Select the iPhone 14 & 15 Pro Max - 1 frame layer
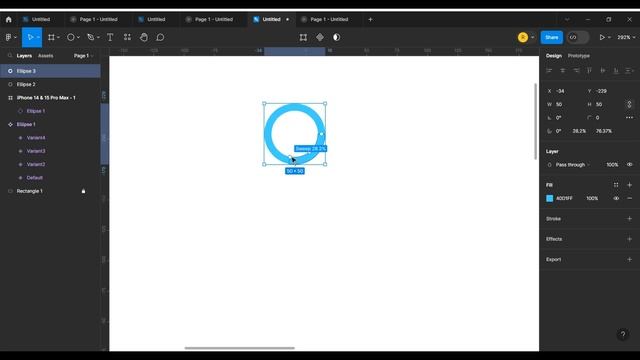 click(50, 98)
